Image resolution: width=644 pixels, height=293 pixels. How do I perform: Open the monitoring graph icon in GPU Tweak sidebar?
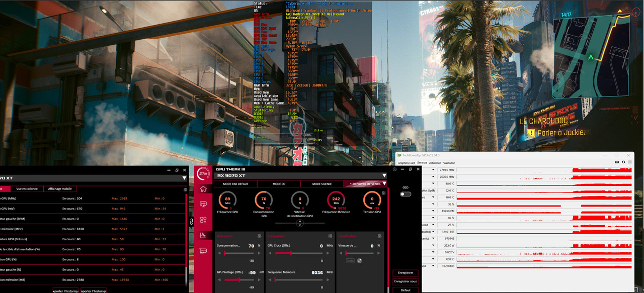click(203, 235)
